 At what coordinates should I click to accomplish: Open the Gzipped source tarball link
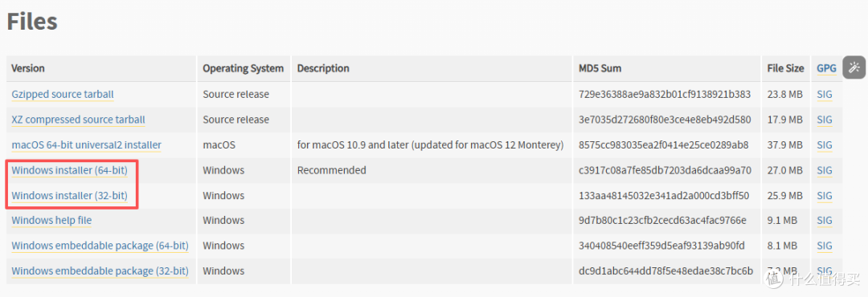click(x=63, y=95)
